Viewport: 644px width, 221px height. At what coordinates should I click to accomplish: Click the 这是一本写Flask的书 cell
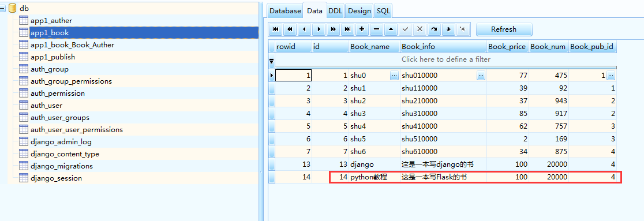pyautogui.click(x=444, y=178)
